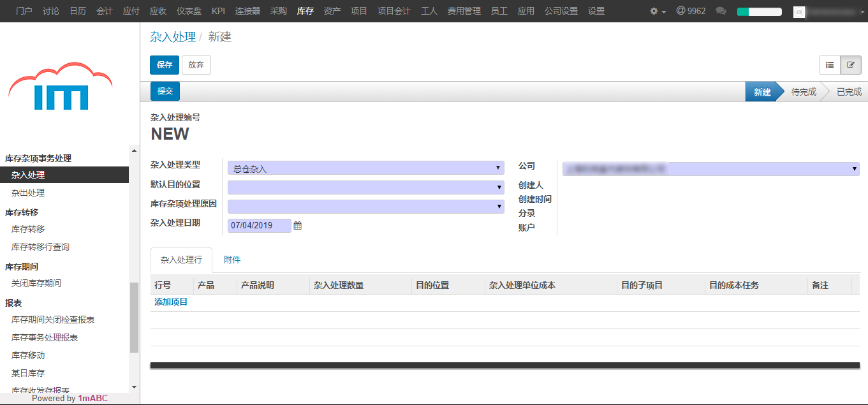868x405 pixels.
Task: Click the sidebar scroll up arrow
Action: tap(134, 151)
